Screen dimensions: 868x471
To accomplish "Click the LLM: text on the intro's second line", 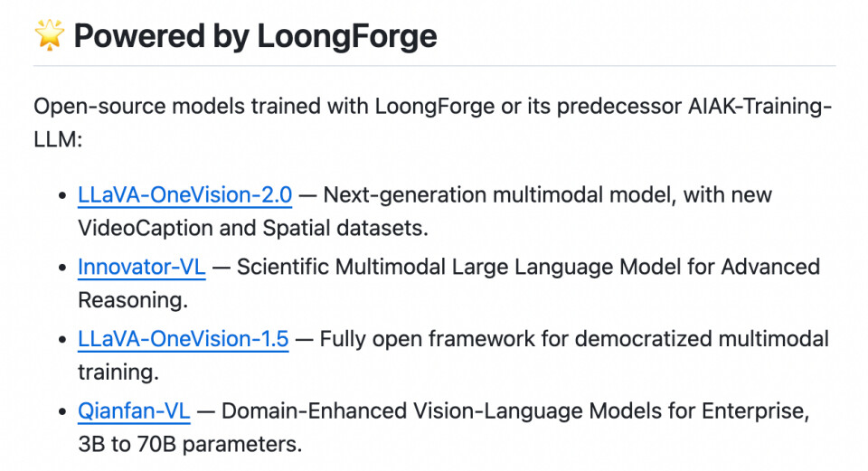I will tap(58, 139).
